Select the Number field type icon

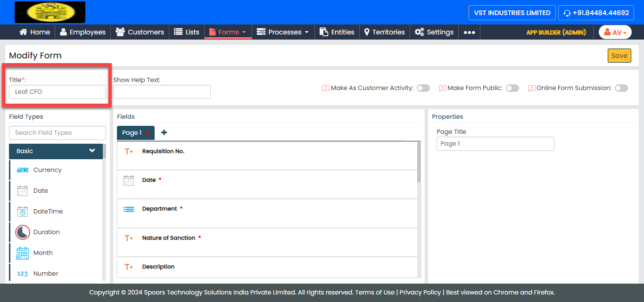click(23, 274)
